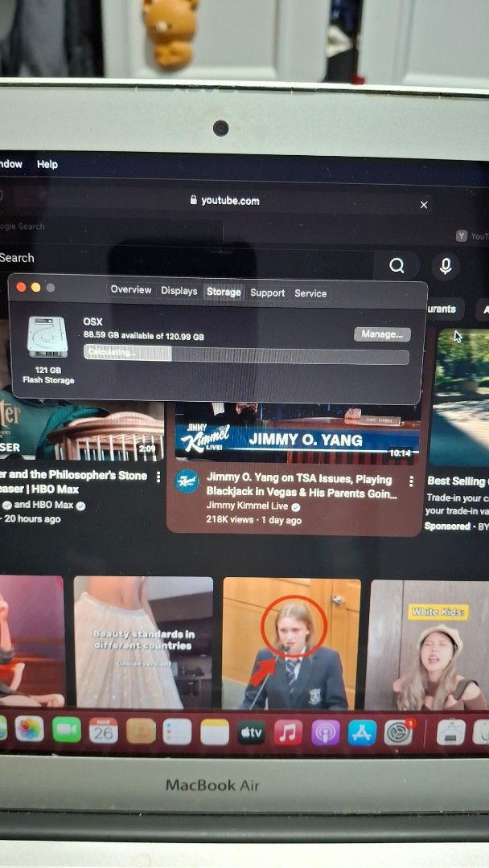Open the Beauty standards in different countries short
The width and height of the screenshot is (489, 868).
point(143,642)
